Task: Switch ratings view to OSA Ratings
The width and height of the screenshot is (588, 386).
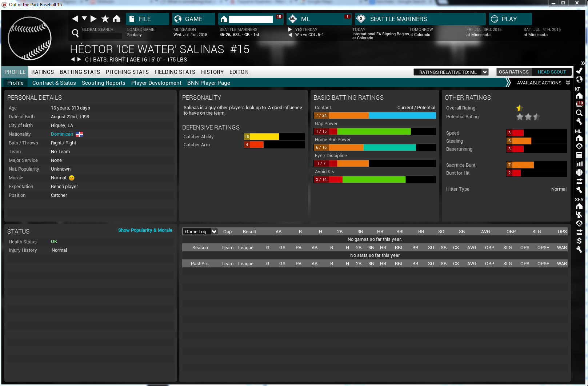Action: click(x=513, y=72)
